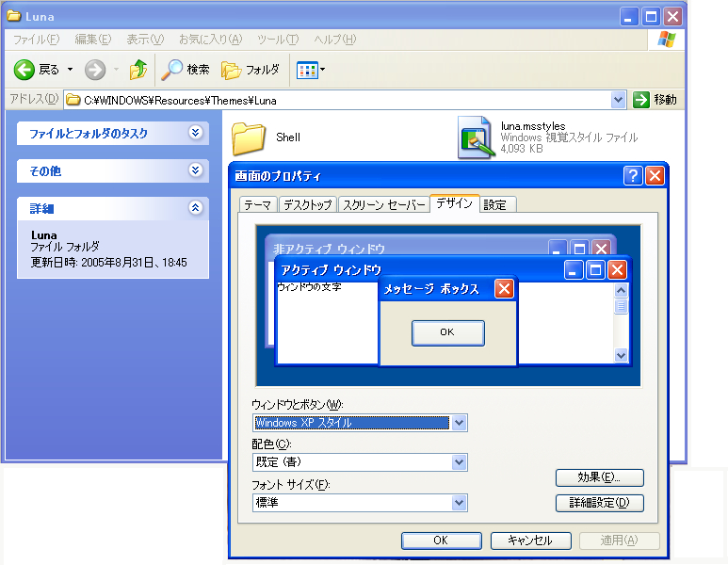Click the 効果(E)... button
The image size is (728, 565).
click(x=599, y=477)
